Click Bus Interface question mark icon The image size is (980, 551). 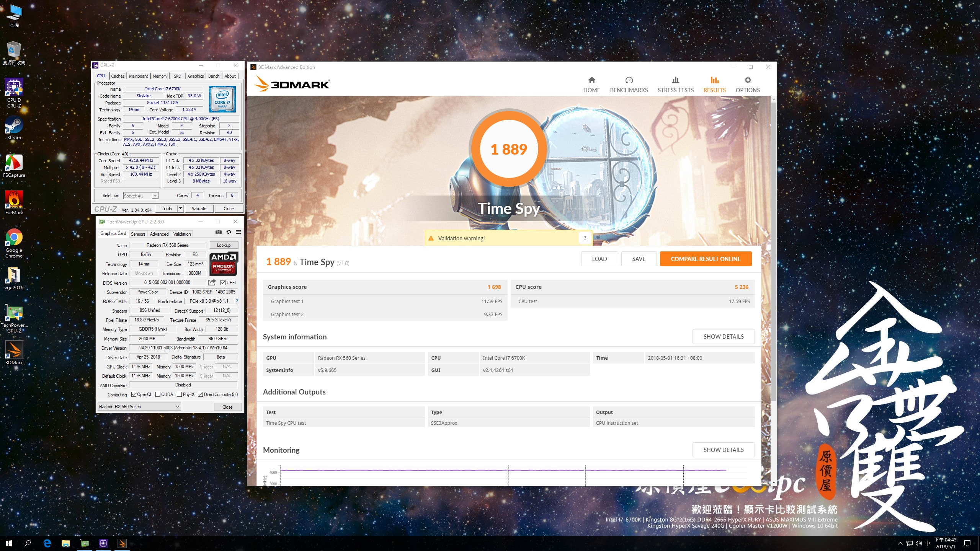point(237,301)
